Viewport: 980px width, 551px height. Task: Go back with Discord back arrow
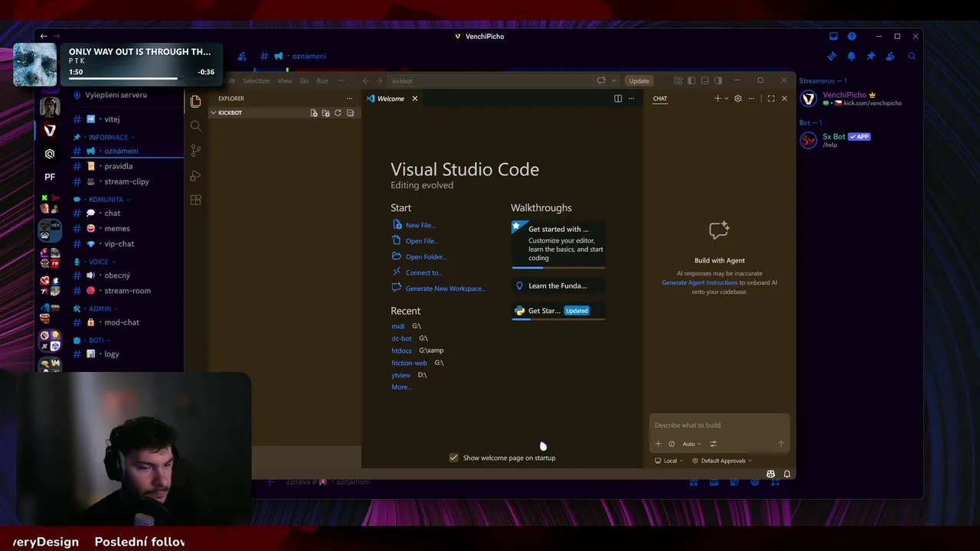click(x=44, y=36)
